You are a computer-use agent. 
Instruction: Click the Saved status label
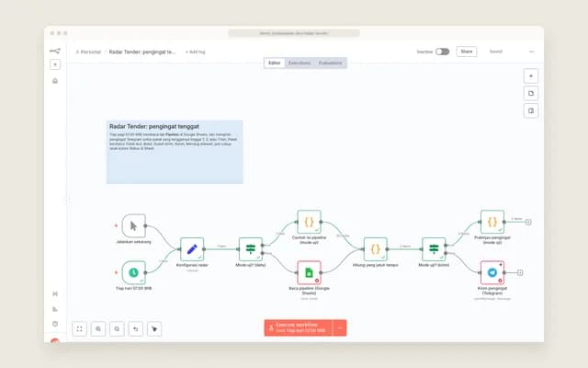496,52
